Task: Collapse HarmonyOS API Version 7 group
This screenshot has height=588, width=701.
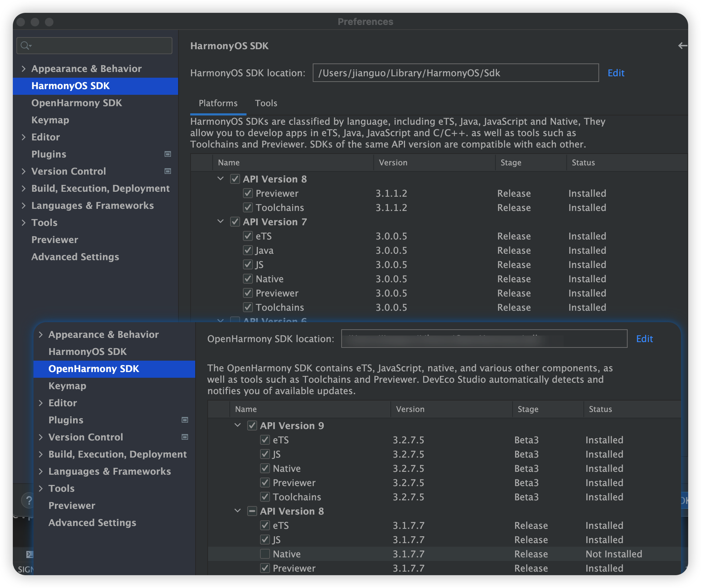Action: click(x=220, y=221)
